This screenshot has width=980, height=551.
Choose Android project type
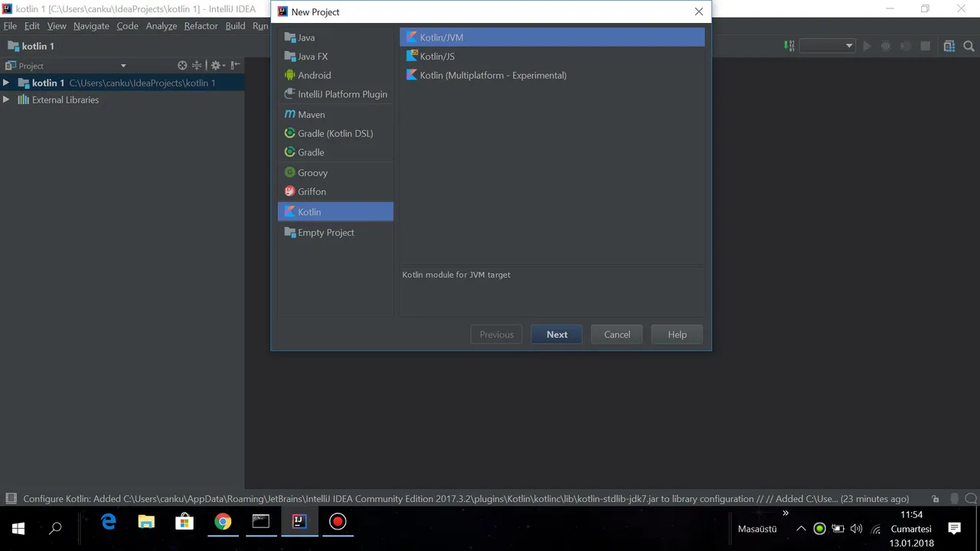point(335,75)
